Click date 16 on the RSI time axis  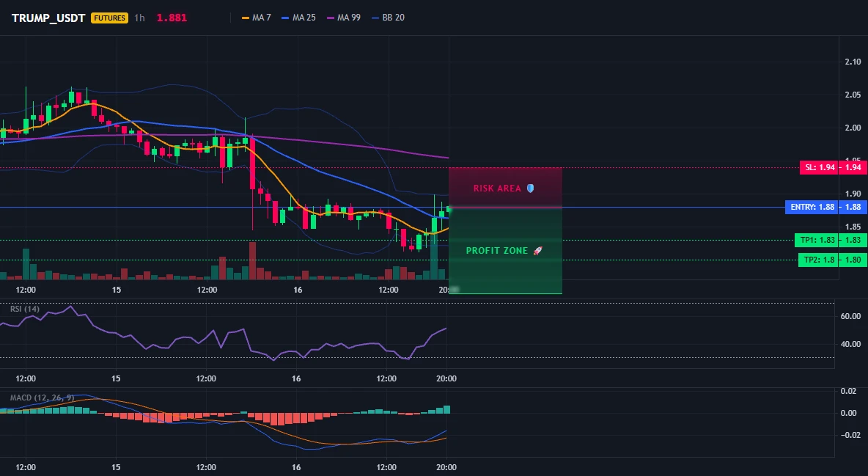click(296, 378)
